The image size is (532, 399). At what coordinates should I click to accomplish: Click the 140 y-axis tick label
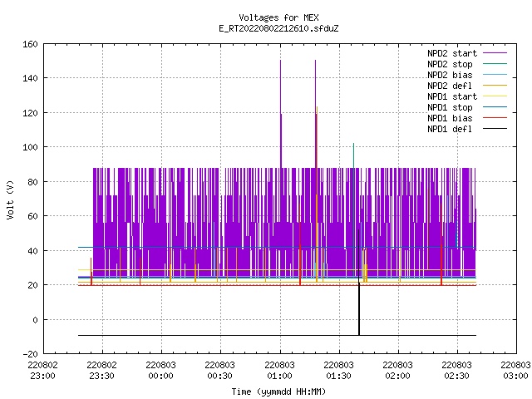(30, 78)
